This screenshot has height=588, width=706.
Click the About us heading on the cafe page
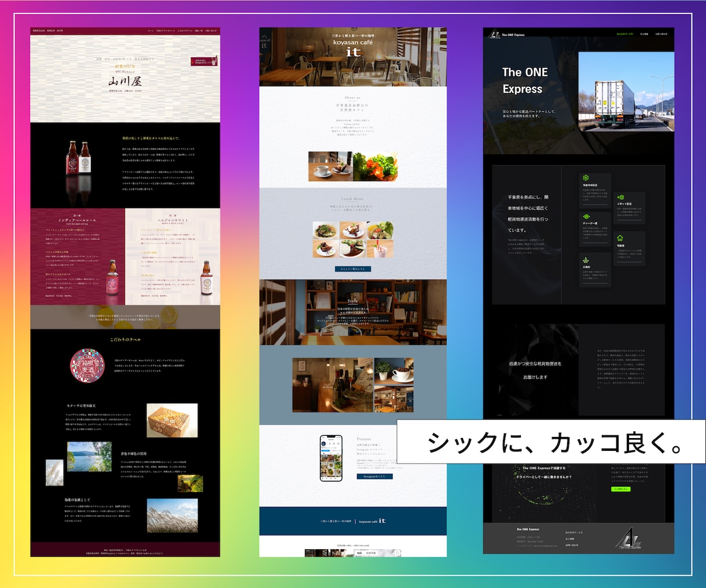tap(352, 98)
